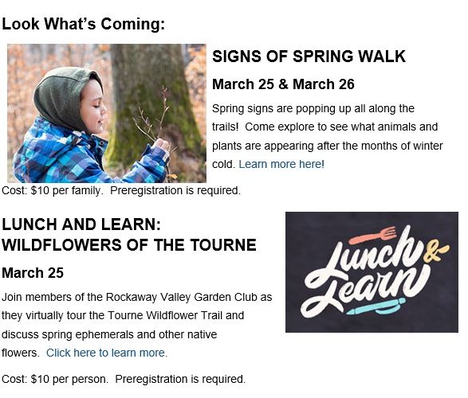The image size is (468, 398).
Task: Click the 'spring ephemerals' description line
Action: pyautogui.click(x=109, y=334)
